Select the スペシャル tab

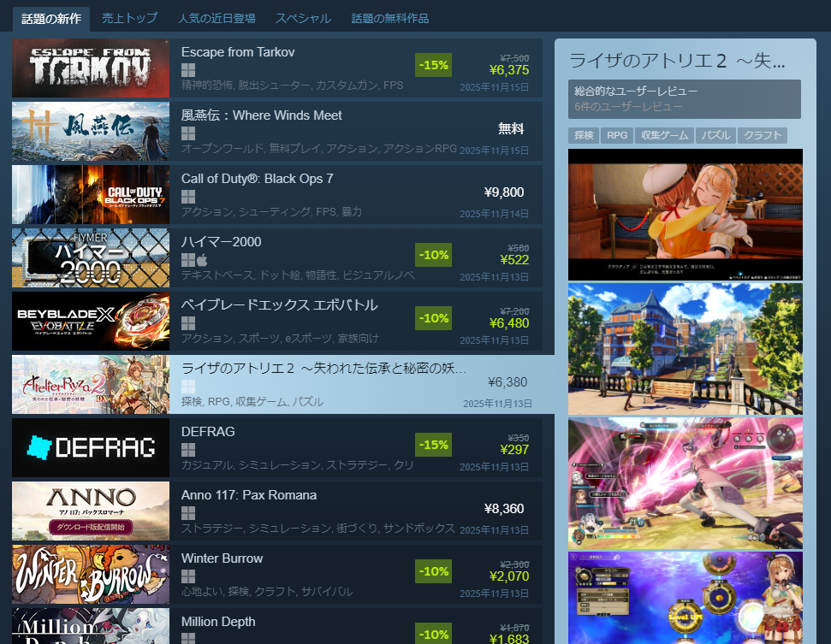pyautogui.click(x=303, y=19)
